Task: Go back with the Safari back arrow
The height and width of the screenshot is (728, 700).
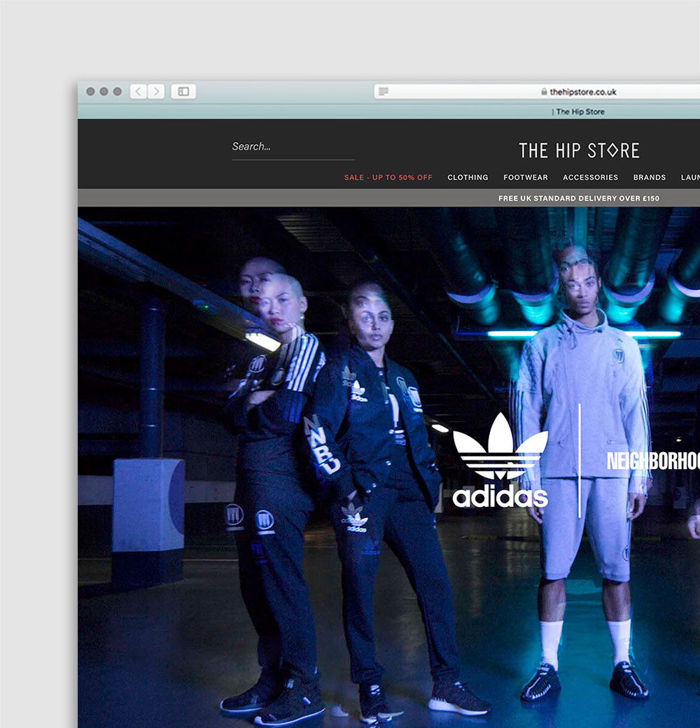Action: 139,92
